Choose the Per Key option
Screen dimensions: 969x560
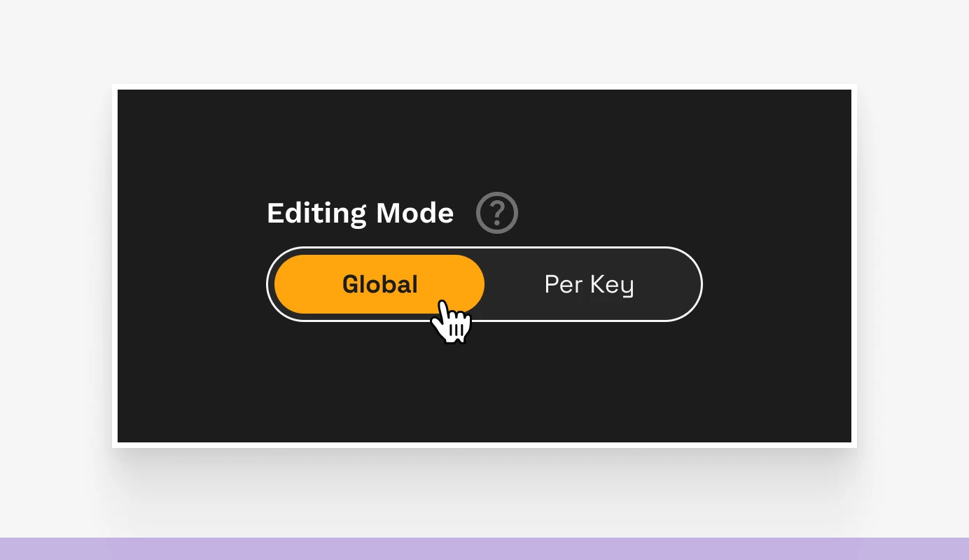click(x=590, y=284)
